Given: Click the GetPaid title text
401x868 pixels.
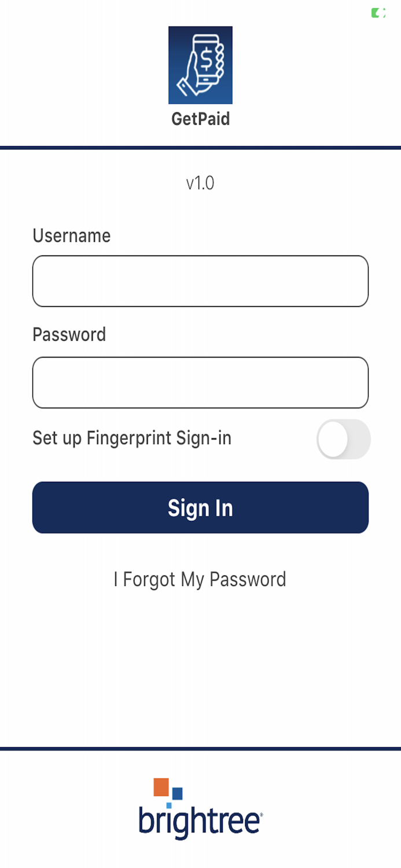Looking at the screenshot, I should pos(200,119).
